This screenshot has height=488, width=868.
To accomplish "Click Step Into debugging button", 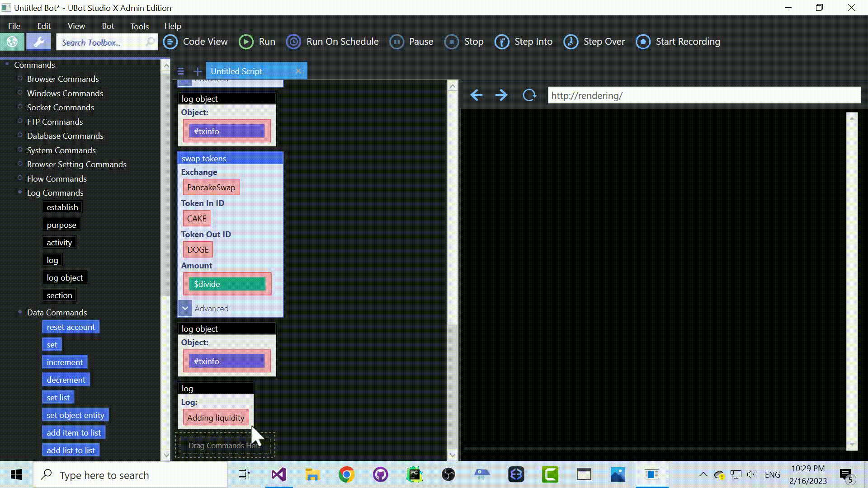I will point(524,42).
